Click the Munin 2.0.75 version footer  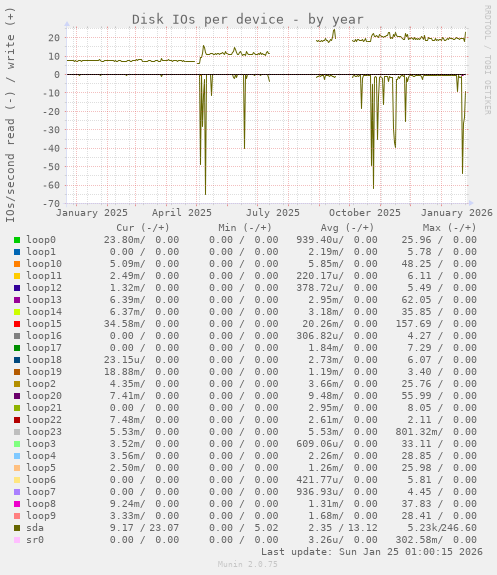(248, 564)
